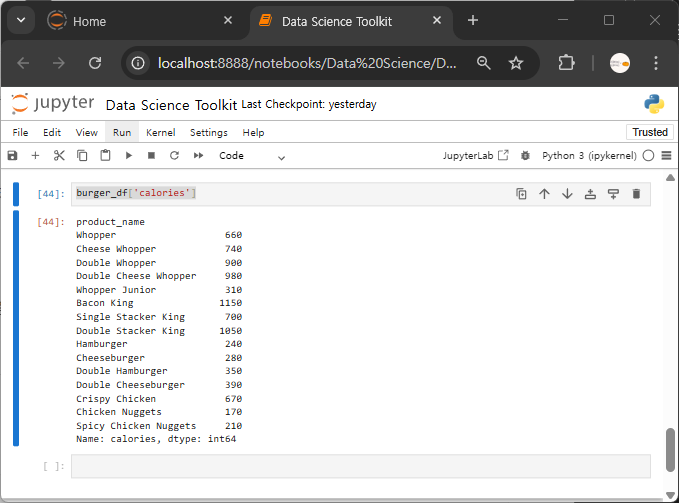
Task: Click the scroll down arrow of notebook
Action: tap(670, 495)
